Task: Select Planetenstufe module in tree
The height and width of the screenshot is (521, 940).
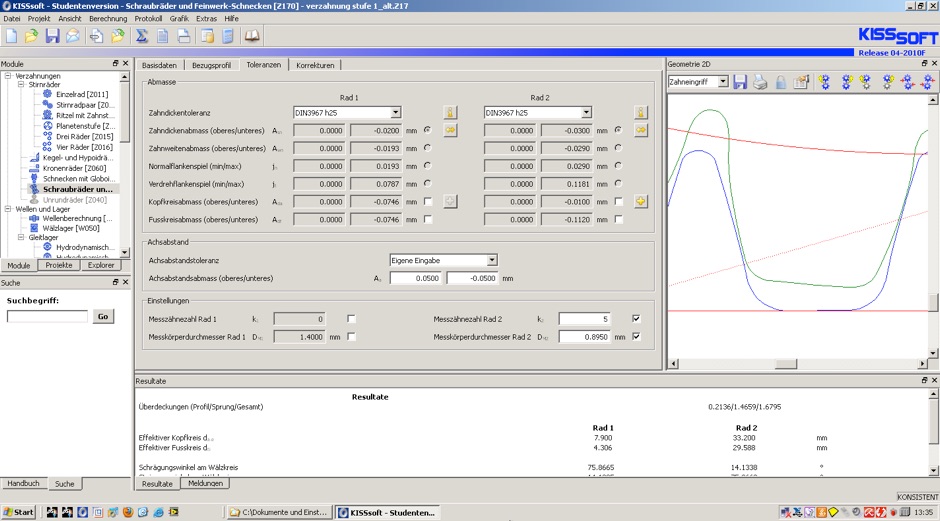Action: pos(85,126)
